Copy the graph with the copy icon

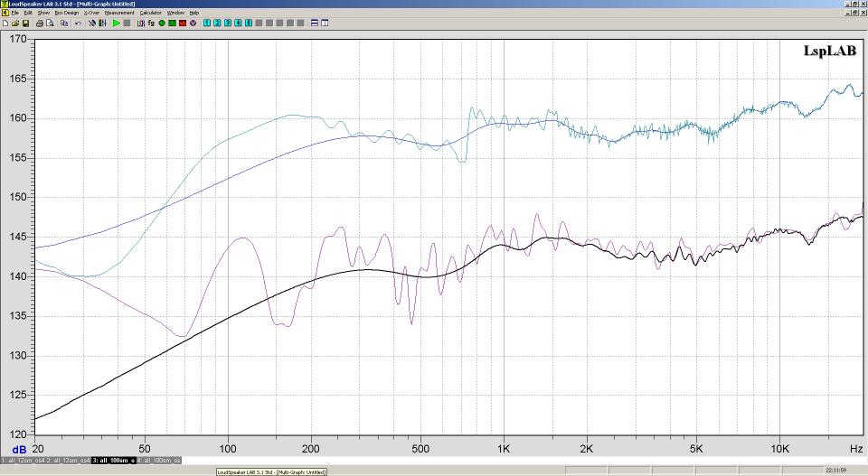click(64, 23)
